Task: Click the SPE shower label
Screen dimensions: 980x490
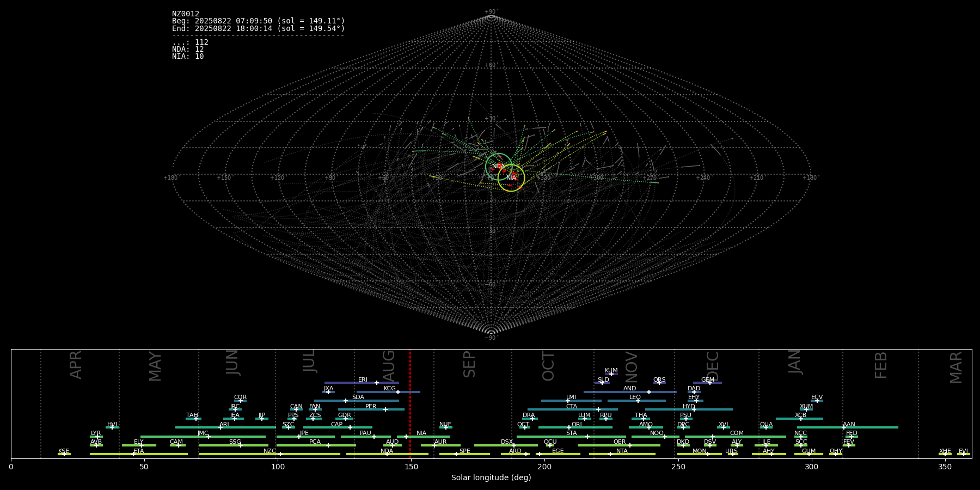Action: point(464,451)
